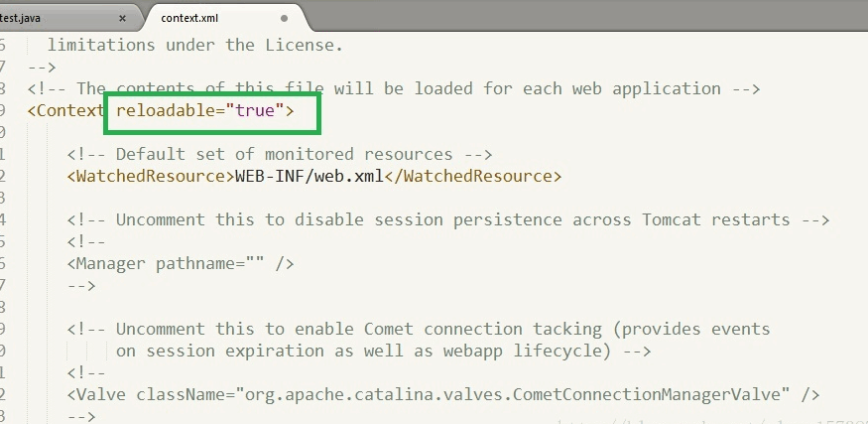Click the closing WatchedResource tag

(x=473, y=176)
